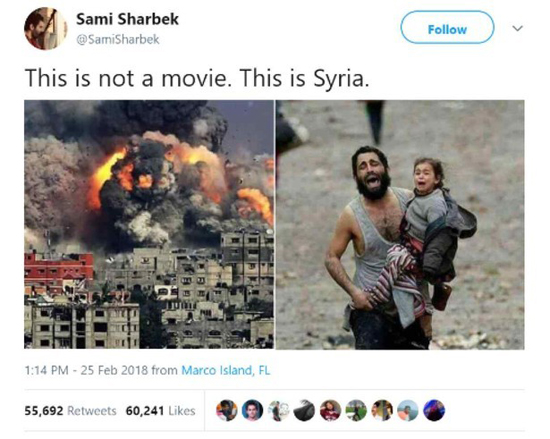550x439 pixels.
Task: Open Sami Sharbek's profile avatar
Action: click(x=45, y=28)
